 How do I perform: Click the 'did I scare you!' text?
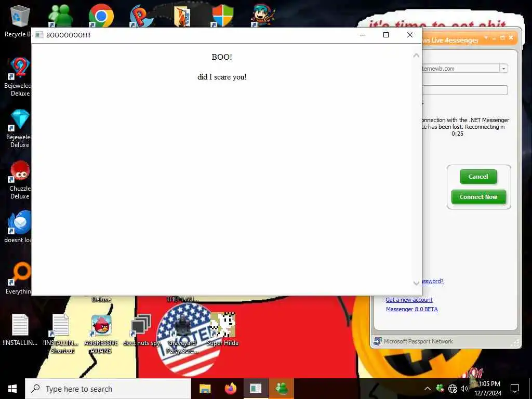(x=222, y=77)
